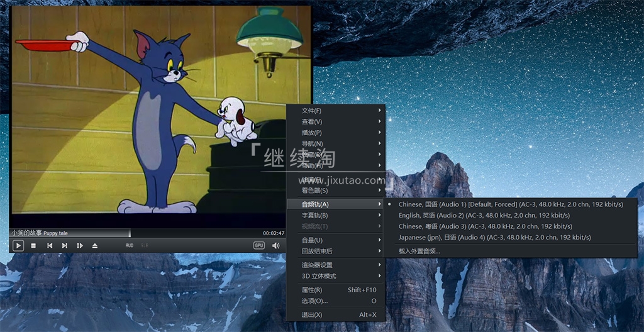Skip to the next track
Screen dimensions: 644x332
point(64,245)
